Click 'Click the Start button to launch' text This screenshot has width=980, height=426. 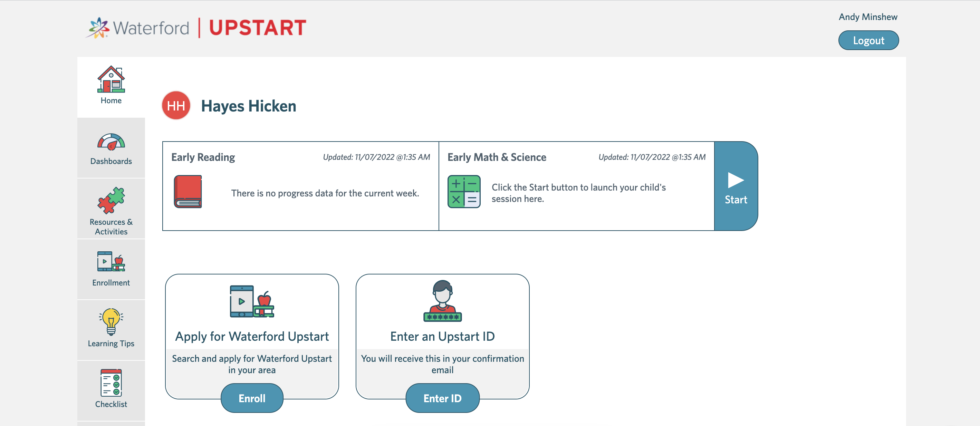[x=578, y=193]
